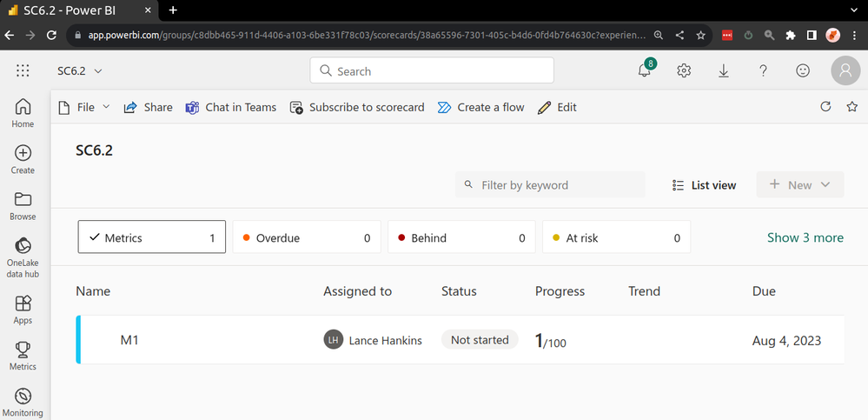Open browser tab list chevron
The height and width of the screenshot is (420, 868).
(855, 10)
